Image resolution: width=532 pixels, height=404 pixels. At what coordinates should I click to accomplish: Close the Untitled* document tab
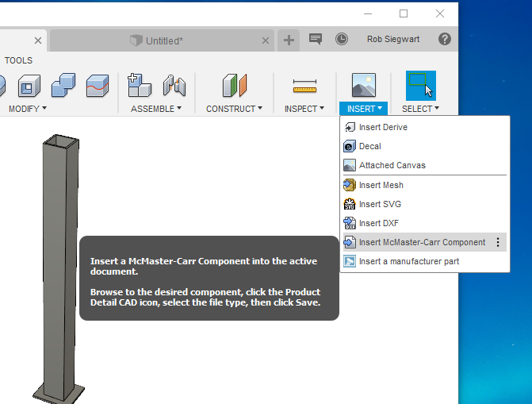coord(266,40)
